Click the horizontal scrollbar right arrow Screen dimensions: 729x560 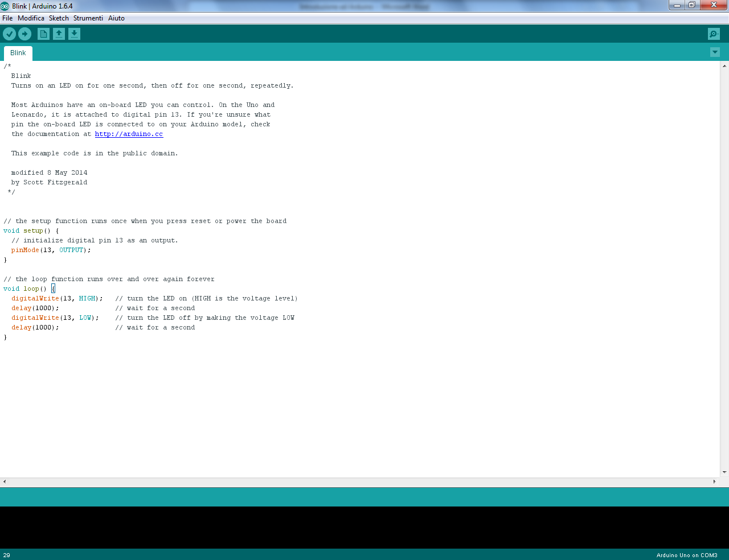715,481
